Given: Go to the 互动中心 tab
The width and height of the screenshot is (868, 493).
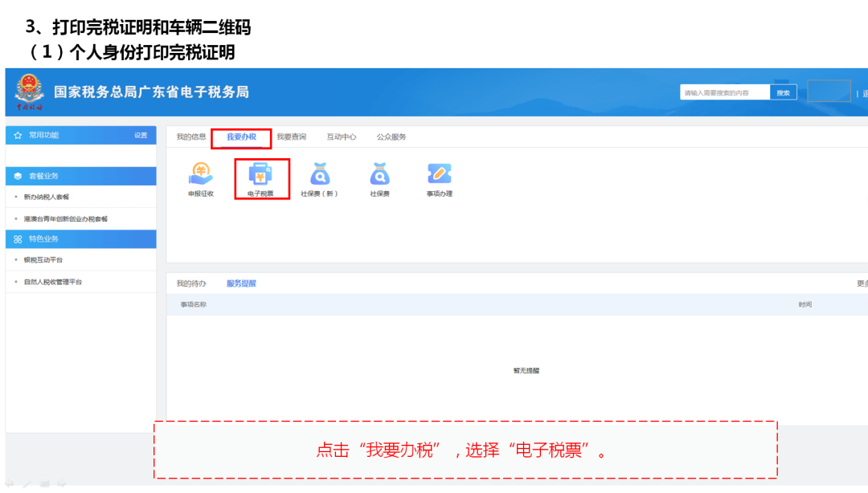Looking at the screenshot, I should point(341,136).
